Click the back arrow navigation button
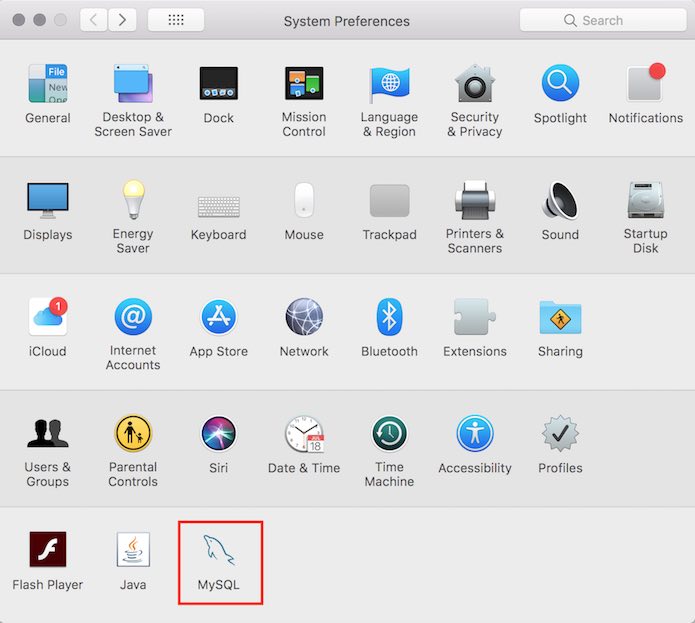Viewport: 695px width, 623px height. pyautogui.click(x=94, y=20)
